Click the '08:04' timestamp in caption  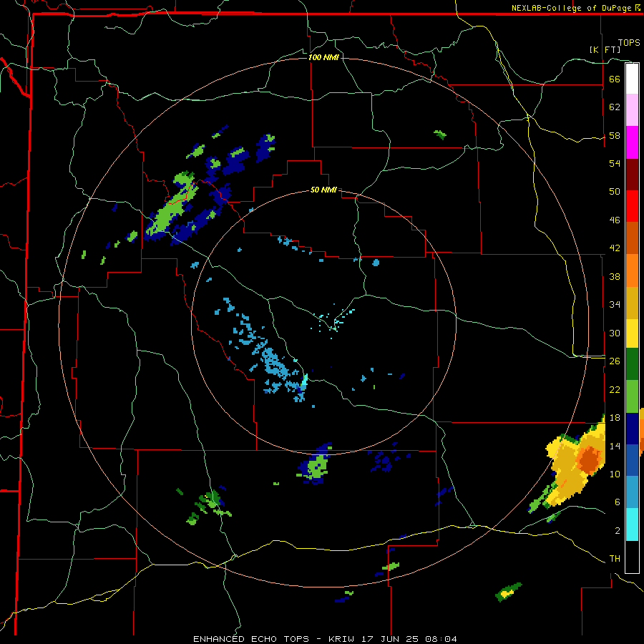(x=441, y=639)
